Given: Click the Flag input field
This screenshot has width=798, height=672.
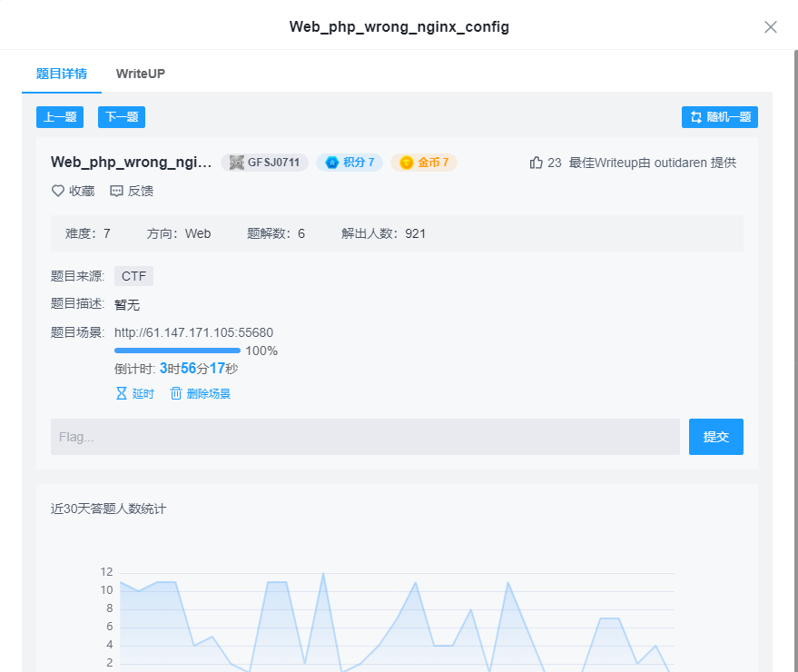Looking at the screenshot, I should 363,437.
